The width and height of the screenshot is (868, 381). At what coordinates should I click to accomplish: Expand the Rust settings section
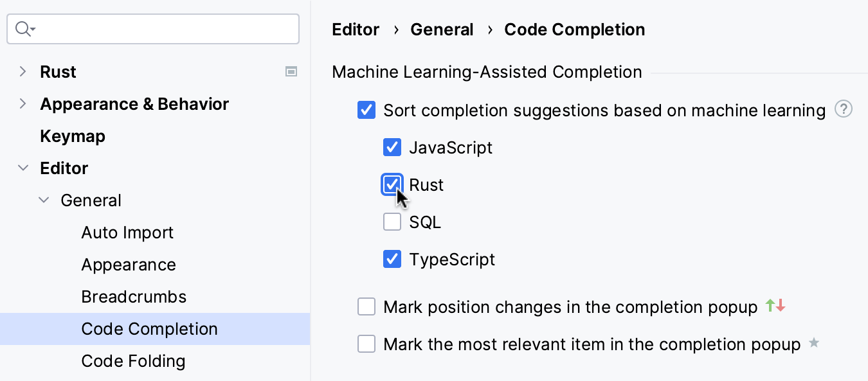click(x=23, y=71)
